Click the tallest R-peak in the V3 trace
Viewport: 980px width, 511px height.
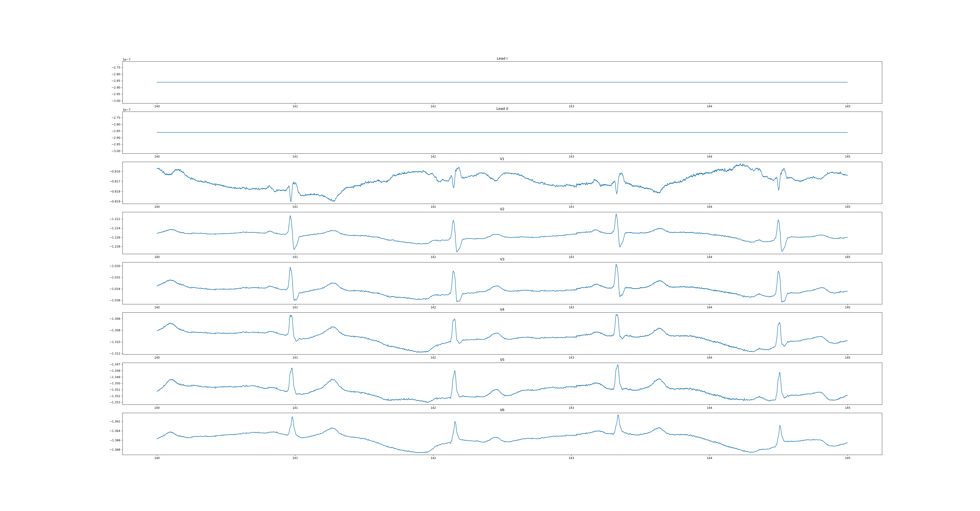point(616,265)
